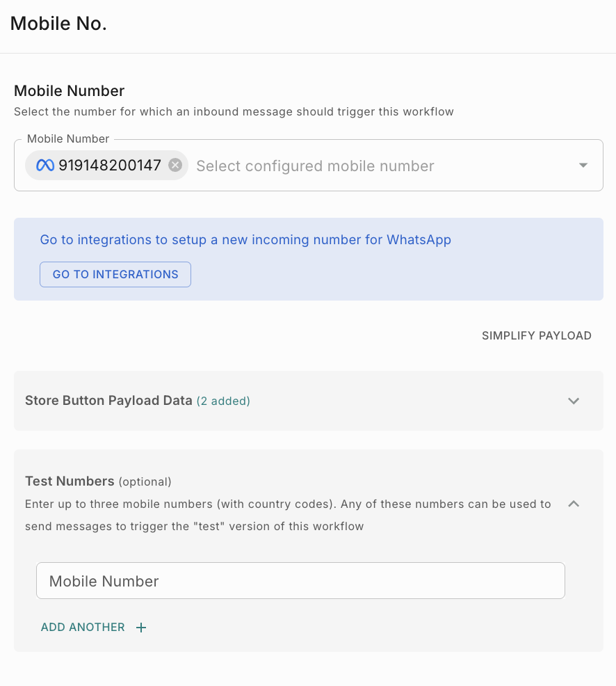Viewport: 616px width, 686px height.
Task: Click the chevron on Store Button Payload Data
Action: [x=574, y=401]
